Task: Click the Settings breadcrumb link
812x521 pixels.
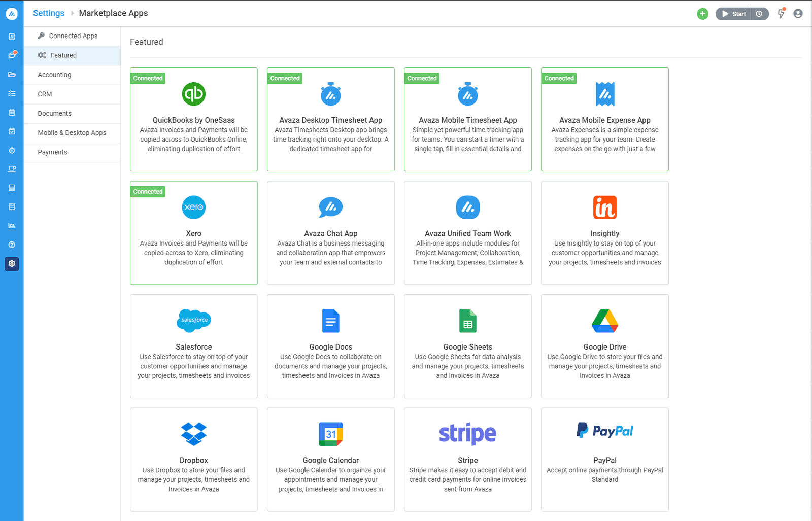Action: click(x=49, y=13)
